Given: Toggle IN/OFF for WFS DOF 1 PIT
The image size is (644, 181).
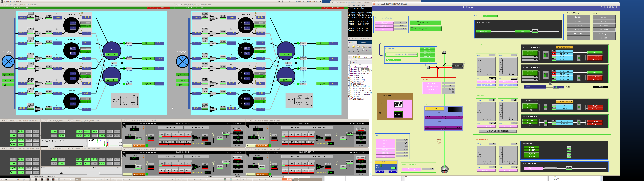Looking at the screenshot, I should point(554,51).
